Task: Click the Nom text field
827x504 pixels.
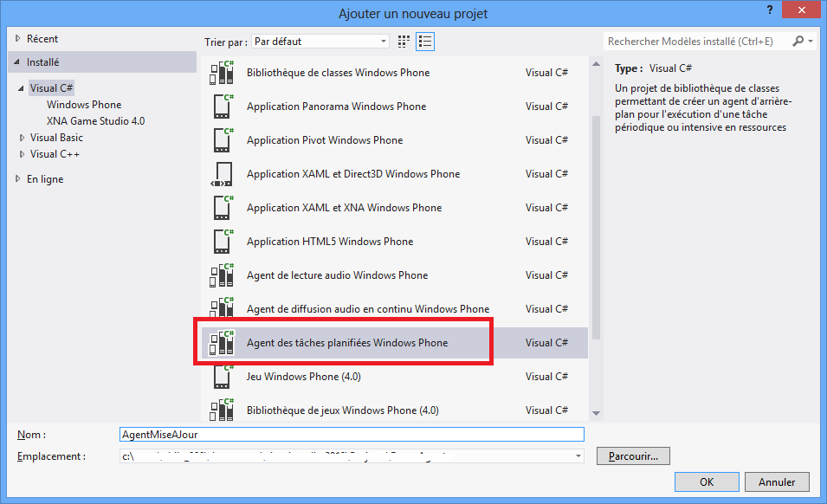Action: pos(352,435)
